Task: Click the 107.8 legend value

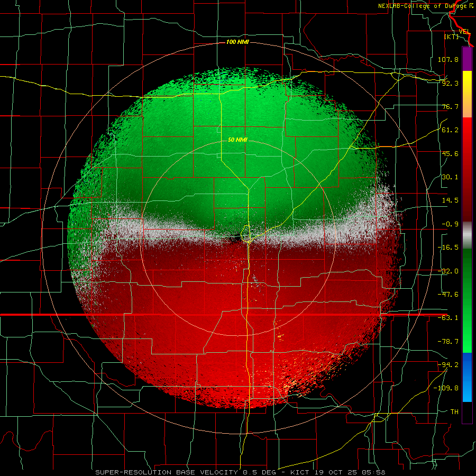Action: [448, 59]
